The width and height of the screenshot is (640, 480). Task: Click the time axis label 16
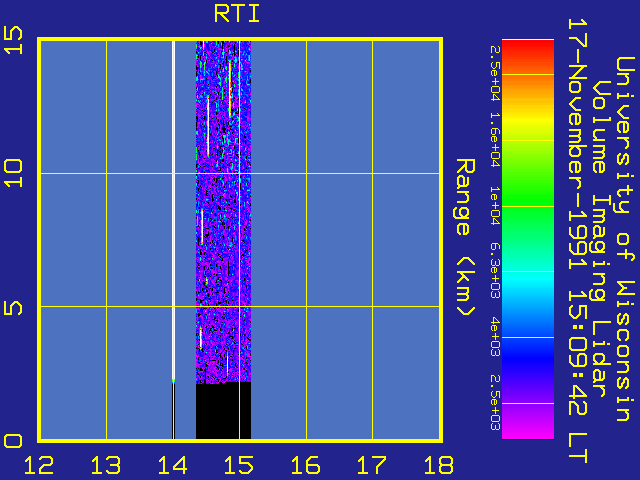pos(306,465)
